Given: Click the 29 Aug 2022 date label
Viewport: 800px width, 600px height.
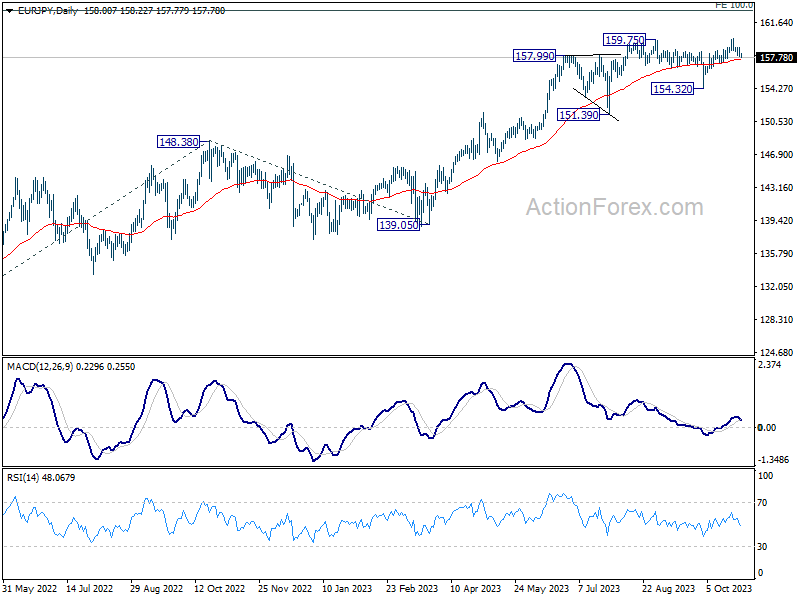Looking at the screenshot, I should coord(156,589).
